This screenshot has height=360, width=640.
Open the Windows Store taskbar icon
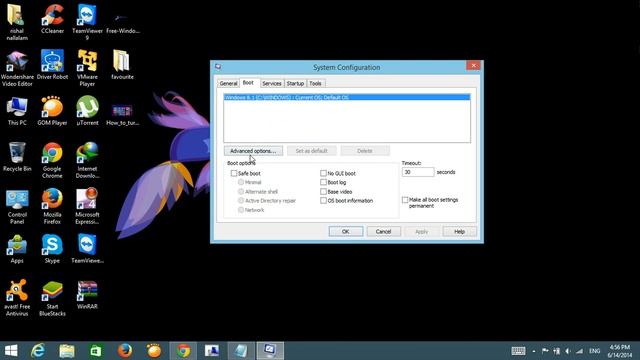click(x=96, y=351)
